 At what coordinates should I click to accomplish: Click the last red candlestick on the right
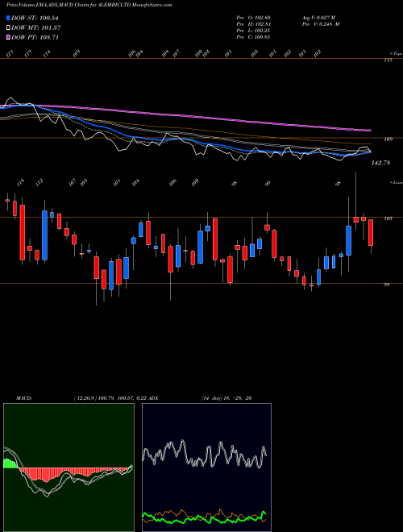tap(371, 232)
